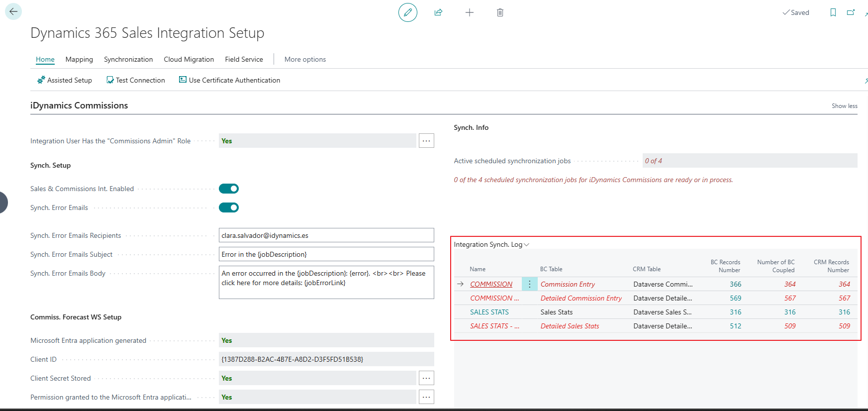
Task: Click Number of BC Coupled column header
Action: point(776,266)
